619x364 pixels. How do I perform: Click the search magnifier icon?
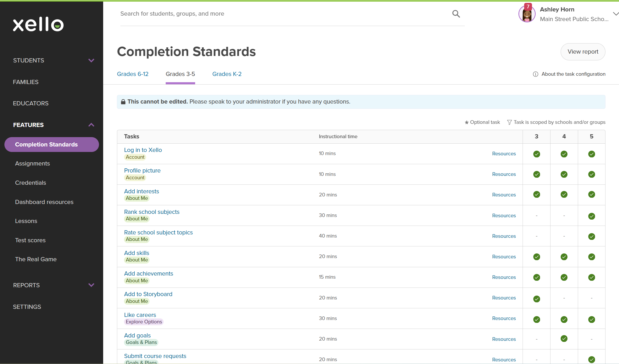click(456, 14)
